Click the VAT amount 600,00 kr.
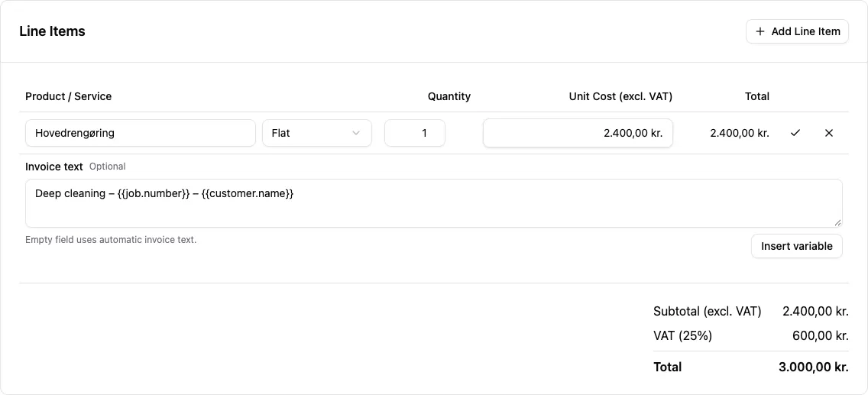 point(821,336)
